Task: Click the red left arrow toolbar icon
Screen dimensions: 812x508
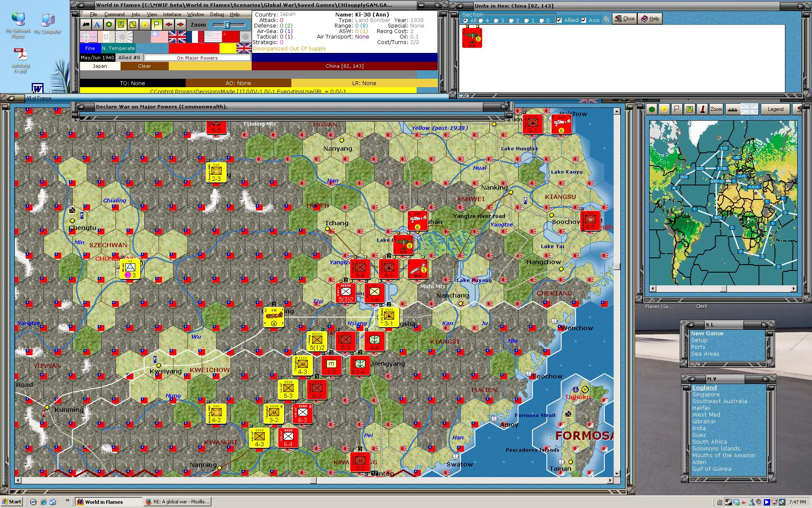Action: point(169,25)
